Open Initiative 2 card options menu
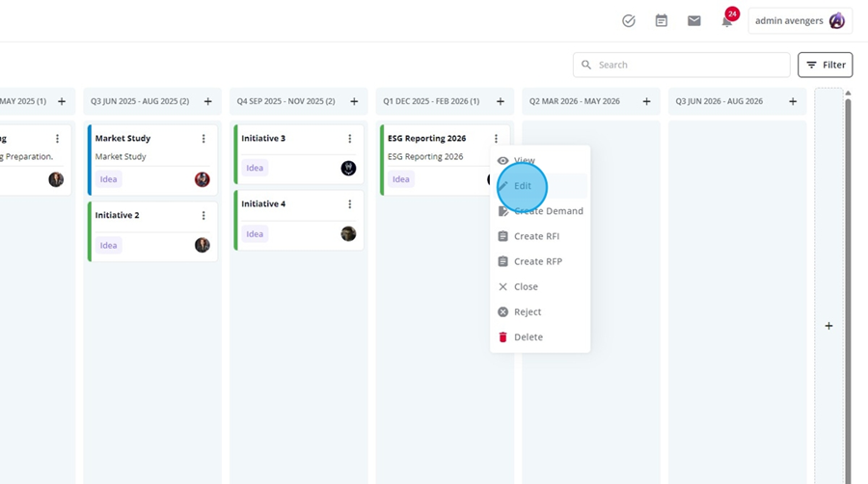The image size is (868, 484). click(203, 215)
